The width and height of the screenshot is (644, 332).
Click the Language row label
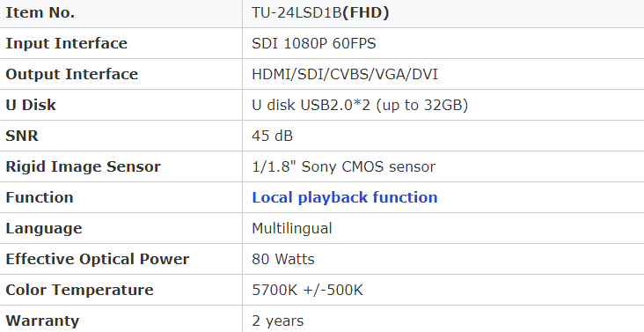point(44,228)
